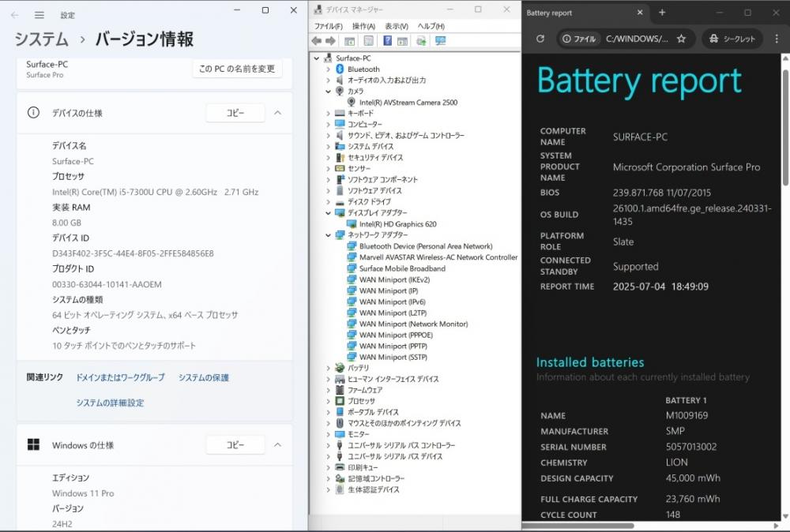Viewport: 790px width, 532px height.
Task: Select WAN Miniport (SSTP) adapter
Action: coord(393,357)
